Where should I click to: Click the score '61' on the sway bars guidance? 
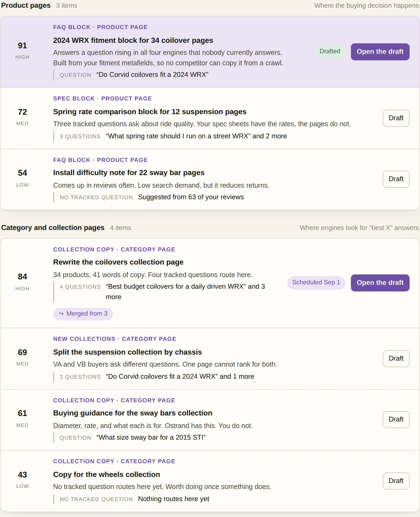pos(22,413)
